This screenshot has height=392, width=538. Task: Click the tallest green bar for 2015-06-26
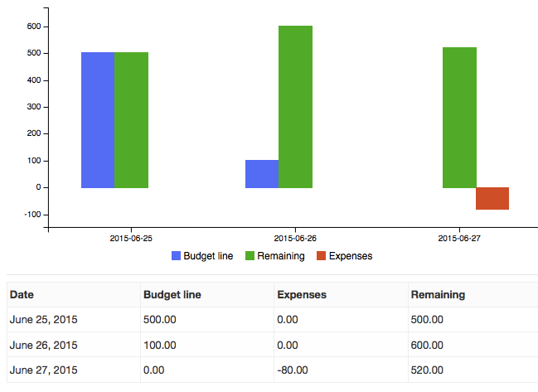click(295, 107)
